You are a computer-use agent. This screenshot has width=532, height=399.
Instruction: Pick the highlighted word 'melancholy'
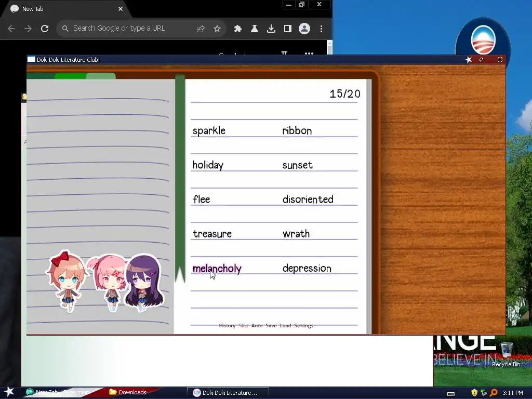[217, 269]
